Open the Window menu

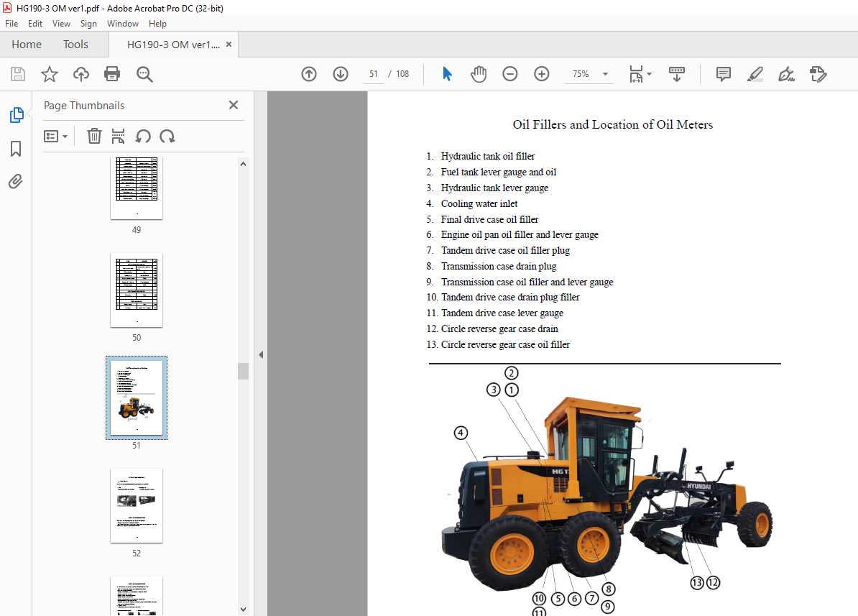[123, 24]
